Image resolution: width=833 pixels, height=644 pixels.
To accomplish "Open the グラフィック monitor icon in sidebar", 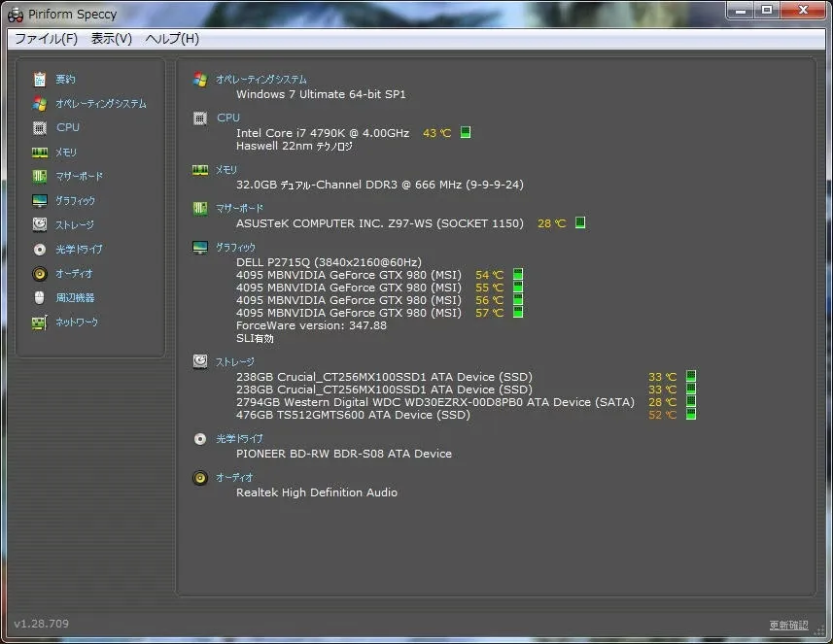I will 40,201.
